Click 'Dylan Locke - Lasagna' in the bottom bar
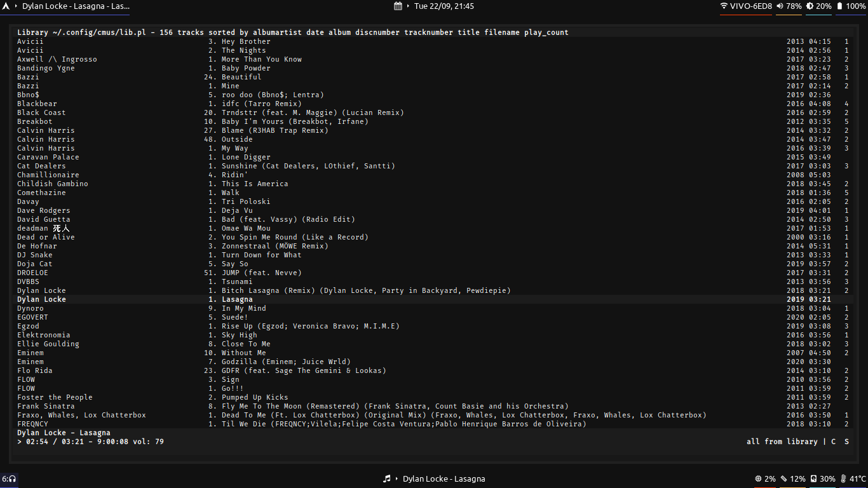 pyautogui.click(x=444, y=479)
